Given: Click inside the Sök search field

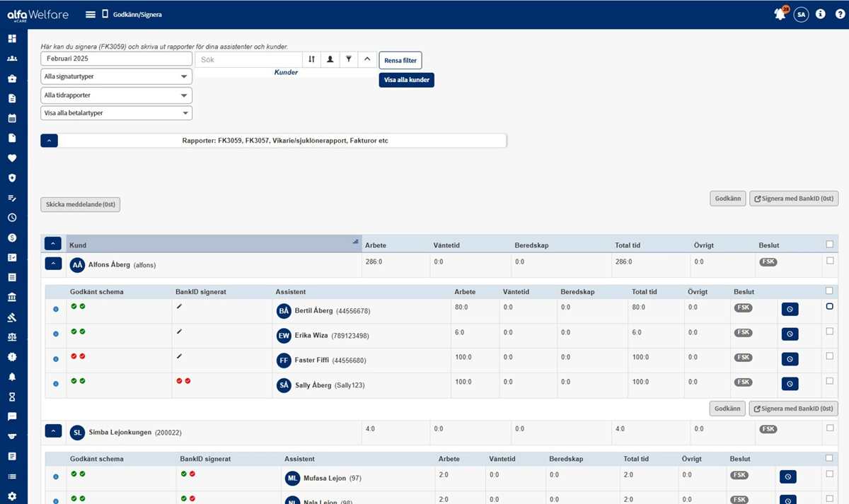Looking at the screenshot, I should coord(248,59).
